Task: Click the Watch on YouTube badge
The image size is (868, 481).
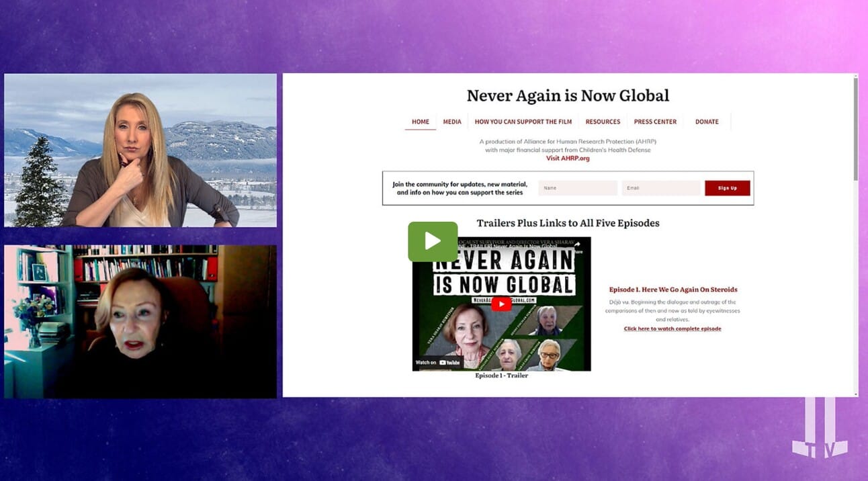Action: [438, 363]
